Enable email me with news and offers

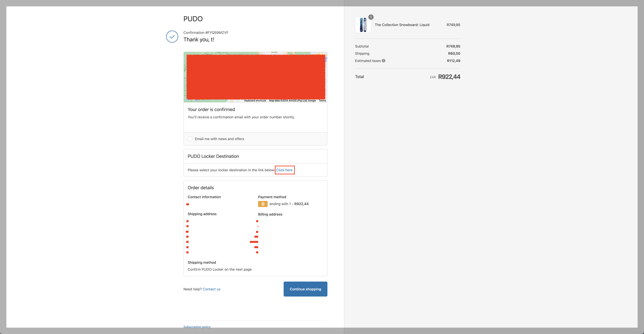(190, 139)
